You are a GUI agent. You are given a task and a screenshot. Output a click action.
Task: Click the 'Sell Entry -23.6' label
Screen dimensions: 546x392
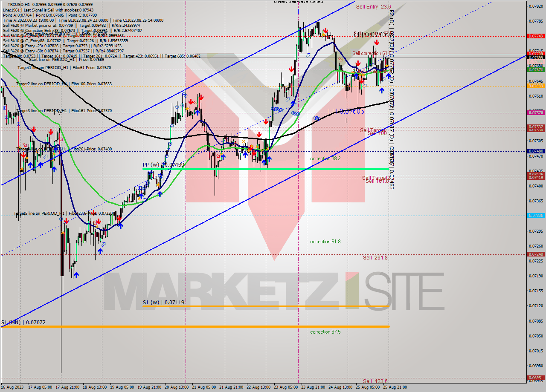tap(374, 7)
